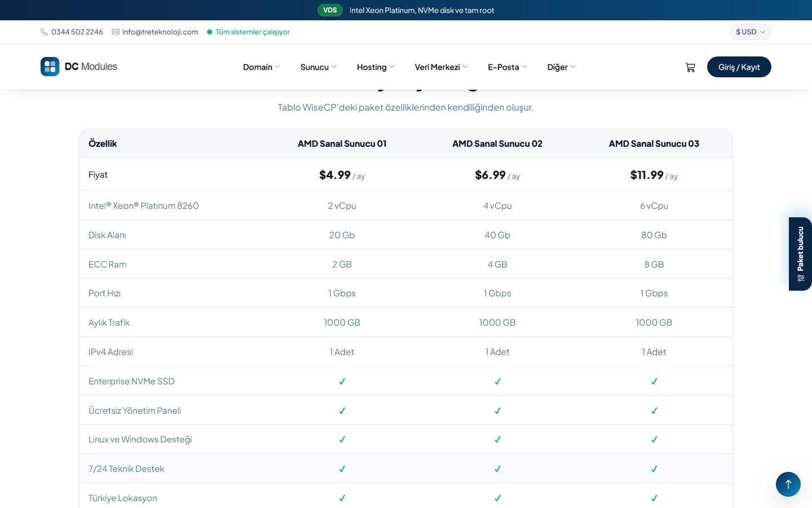Expand the Hosting menu

tap(376, 67)
